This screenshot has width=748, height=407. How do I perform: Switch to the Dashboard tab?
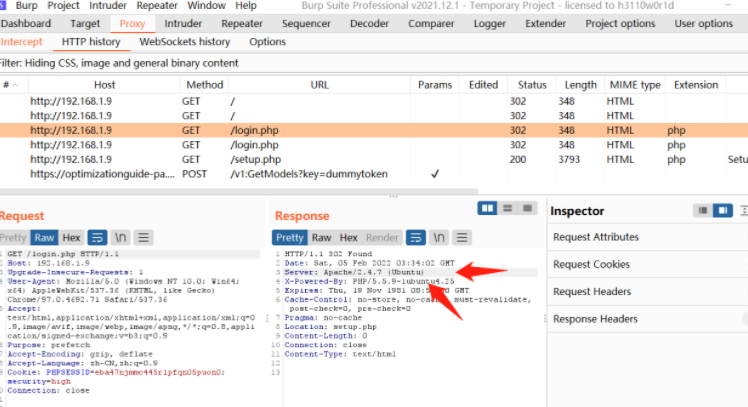tap(26, 23)
